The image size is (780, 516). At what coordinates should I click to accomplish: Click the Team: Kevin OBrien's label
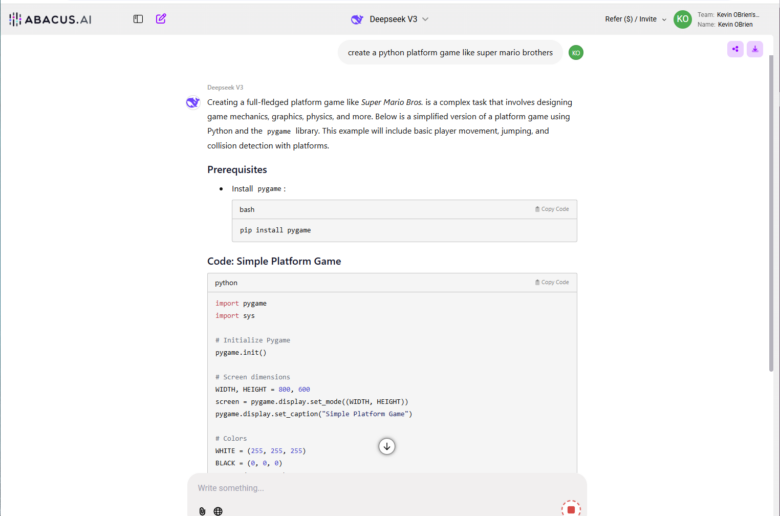(728, 14)
